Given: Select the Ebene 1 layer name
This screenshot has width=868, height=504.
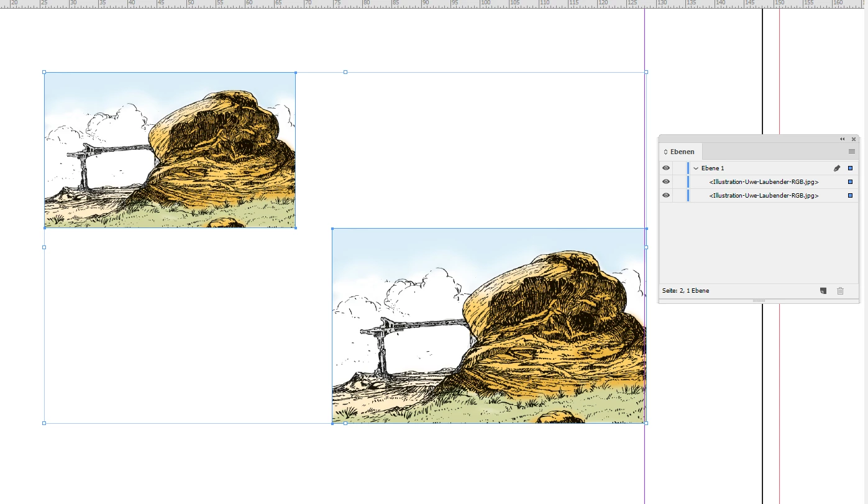Looking at the screenshot, I should coord(713,168).
